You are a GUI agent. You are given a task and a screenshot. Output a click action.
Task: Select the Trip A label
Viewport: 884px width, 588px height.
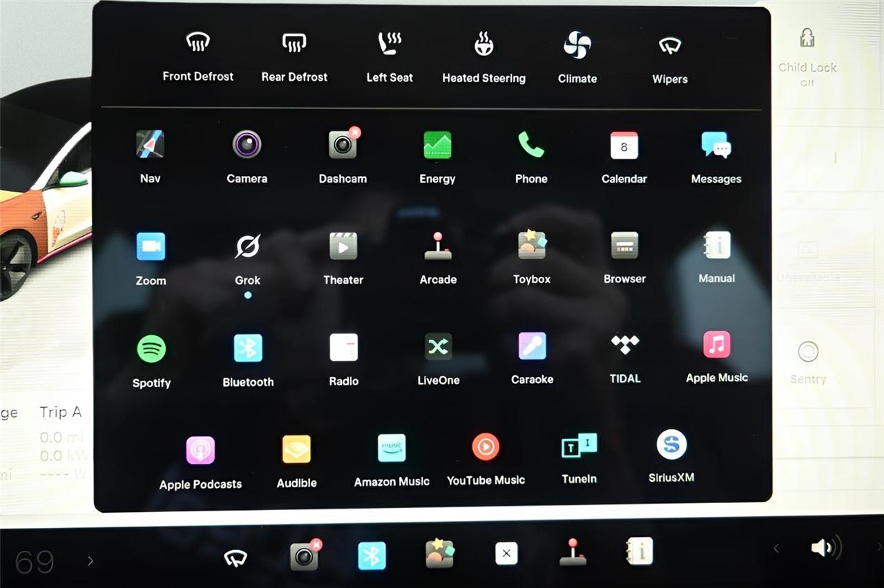pyautogui.click(x=61, y=412)
